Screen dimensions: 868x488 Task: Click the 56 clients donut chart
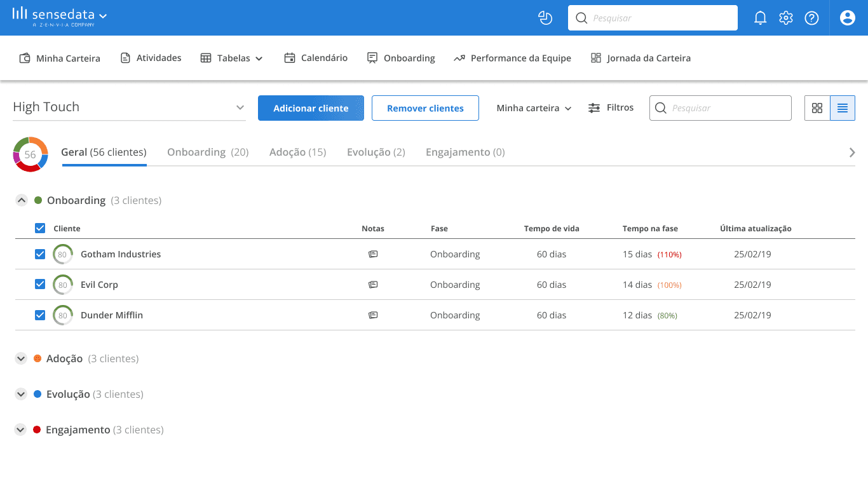point(31,154)
